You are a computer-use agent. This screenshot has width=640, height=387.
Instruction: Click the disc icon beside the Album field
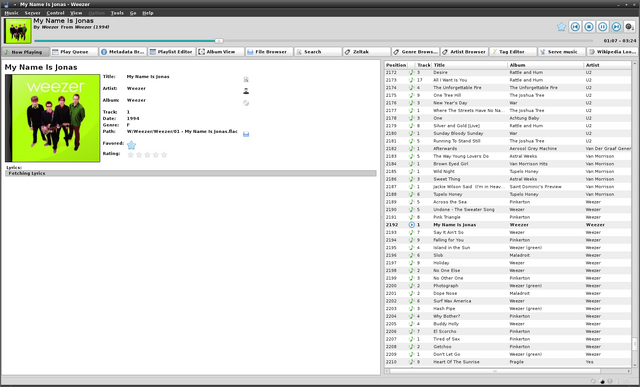(x=246, y=103)
